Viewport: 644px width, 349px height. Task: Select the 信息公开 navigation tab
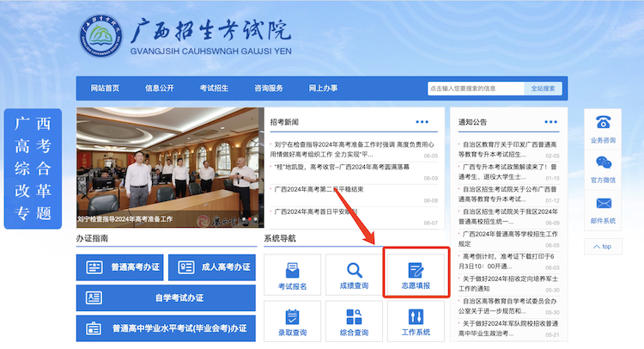[160, 88]
